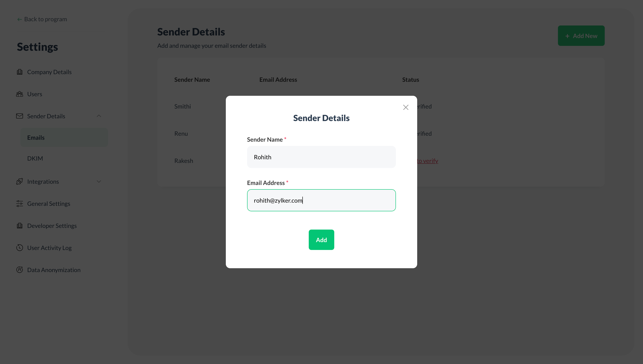The image size is (643, 364).
Task: Click the Users group icon
Action: coord(20,94)
